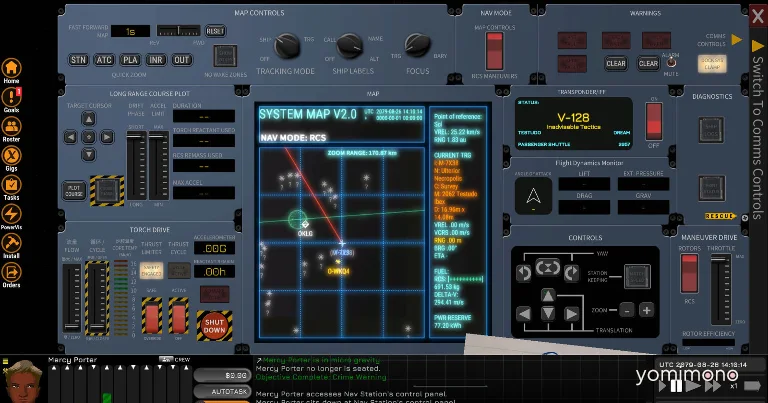The image size is (768, 403).
Task: Toggle the Nav Mode red rocker switch
Action: [x=494, y=51]
